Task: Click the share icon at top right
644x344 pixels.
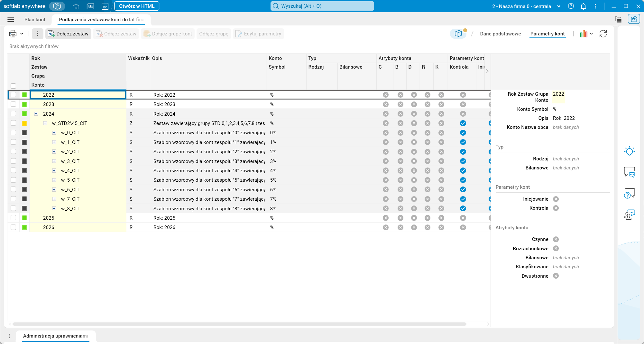Action: pyautogui.click(x=634, y=19)
